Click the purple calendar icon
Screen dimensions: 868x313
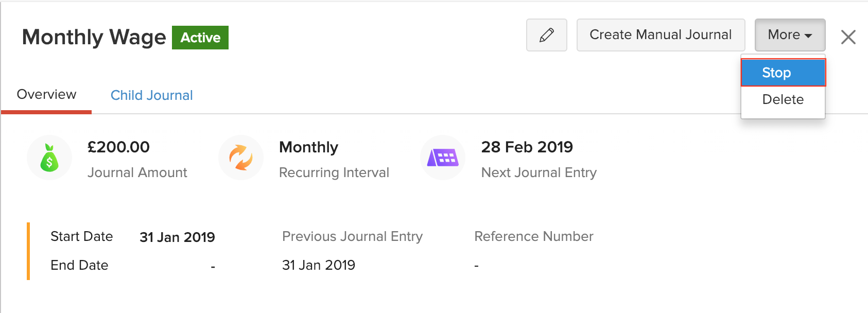coord(443,158)
